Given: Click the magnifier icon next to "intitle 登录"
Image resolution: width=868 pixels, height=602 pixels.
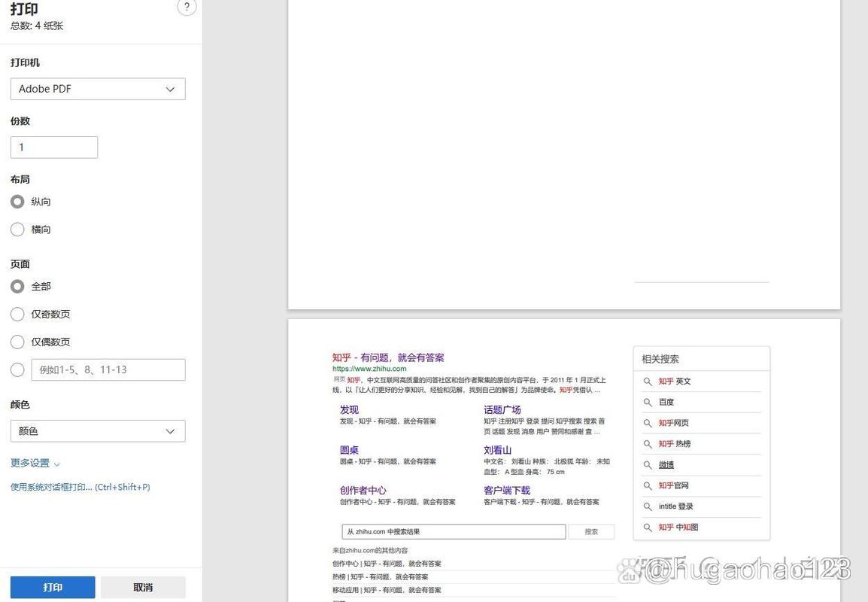Looking at the screenshot, I should (x=648, y=506).
